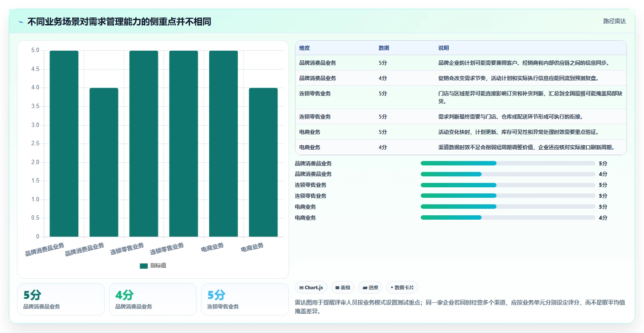Click the 电商业务 5分 progress bar
The width and height of the screenshot is (644, 333).
click(x=508, y=207)
